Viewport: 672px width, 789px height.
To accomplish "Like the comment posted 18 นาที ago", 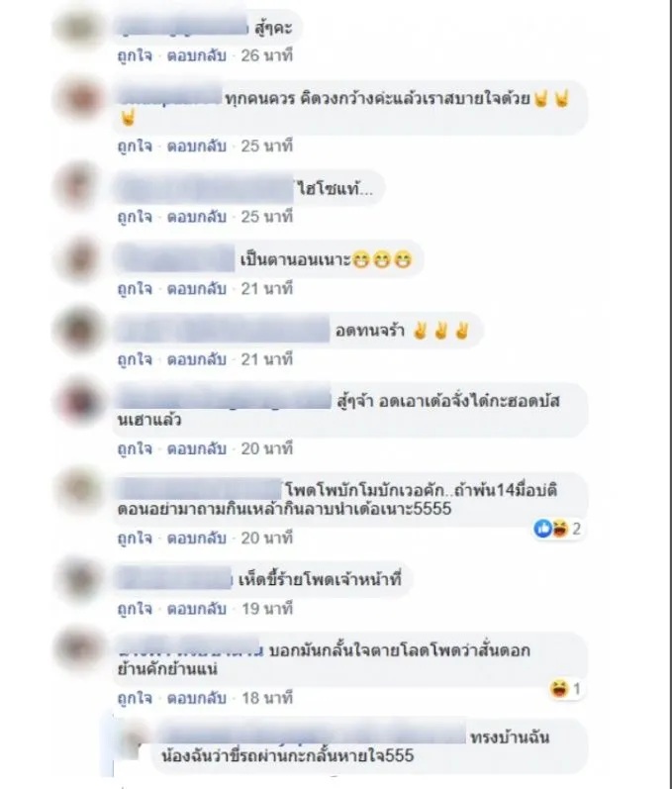I will click(135, 698).
